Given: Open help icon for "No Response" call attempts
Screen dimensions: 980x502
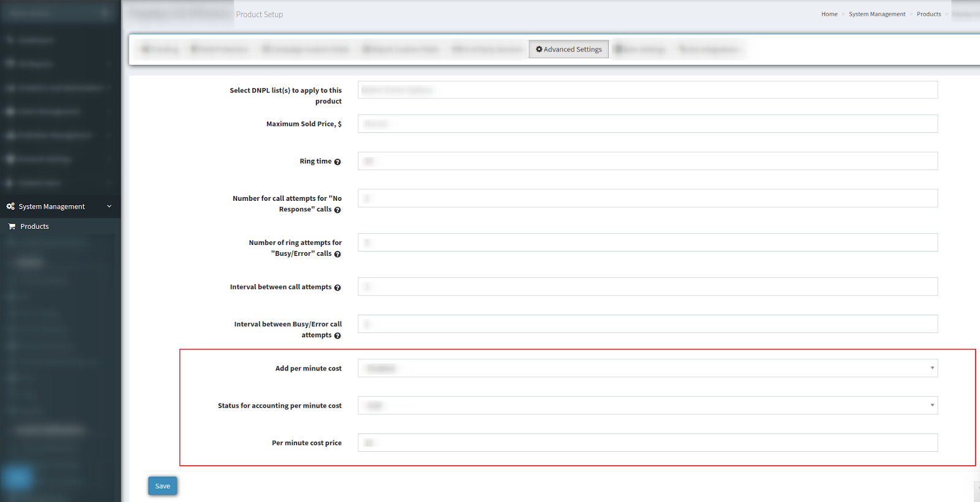Looking at the screenshot, I should (337, 210).
